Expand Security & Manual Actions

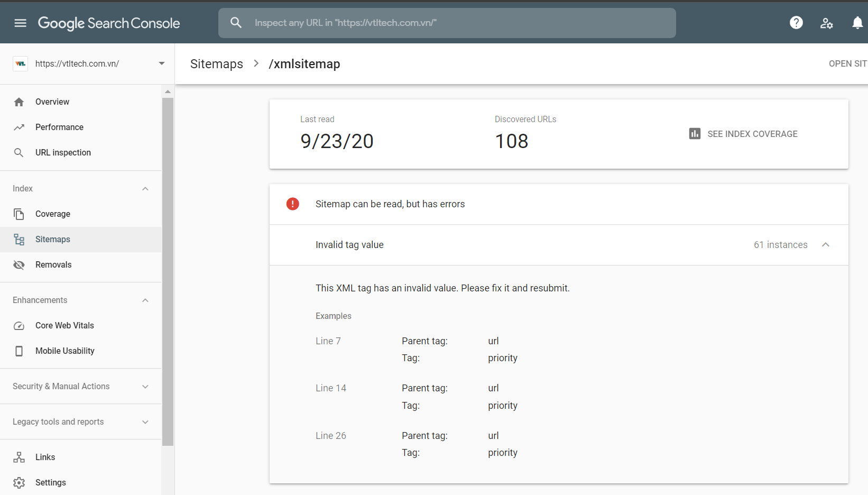pyautogui.click(x=145, y=387)
